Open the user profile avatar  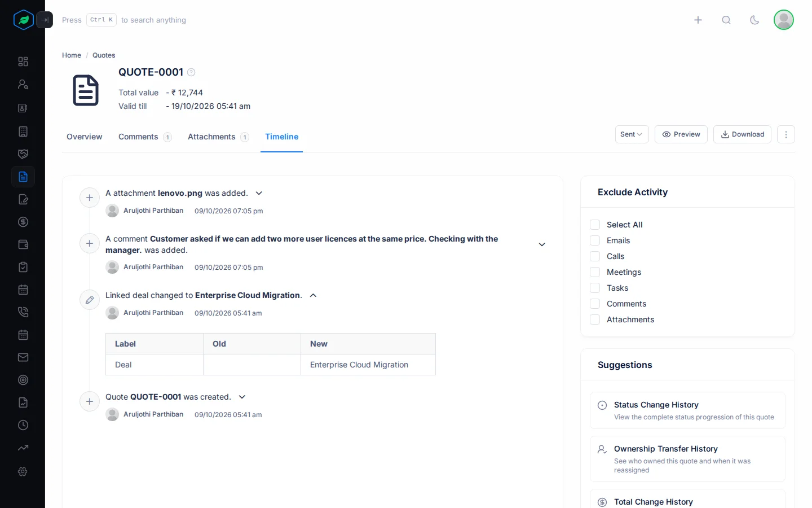pyautogui.click(x=784, y=20)
